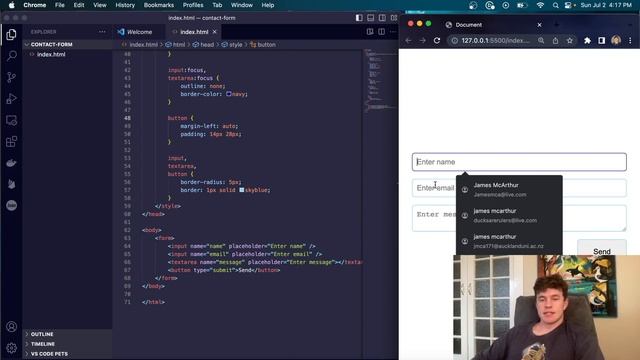Click the Chrome address bar URL
The height and width of the screenshot is (360, 640).
[496, 40]
